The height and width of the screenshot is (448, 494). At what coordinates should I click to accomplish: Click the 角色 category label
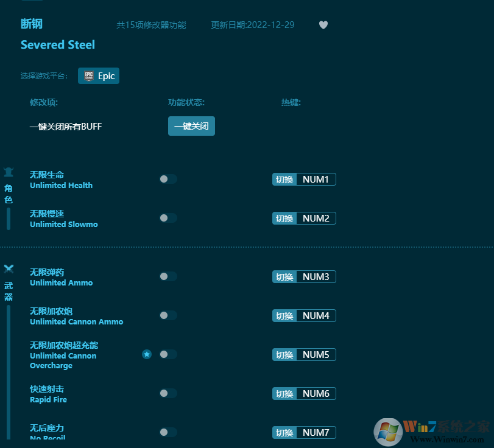(x=9, y=194)
